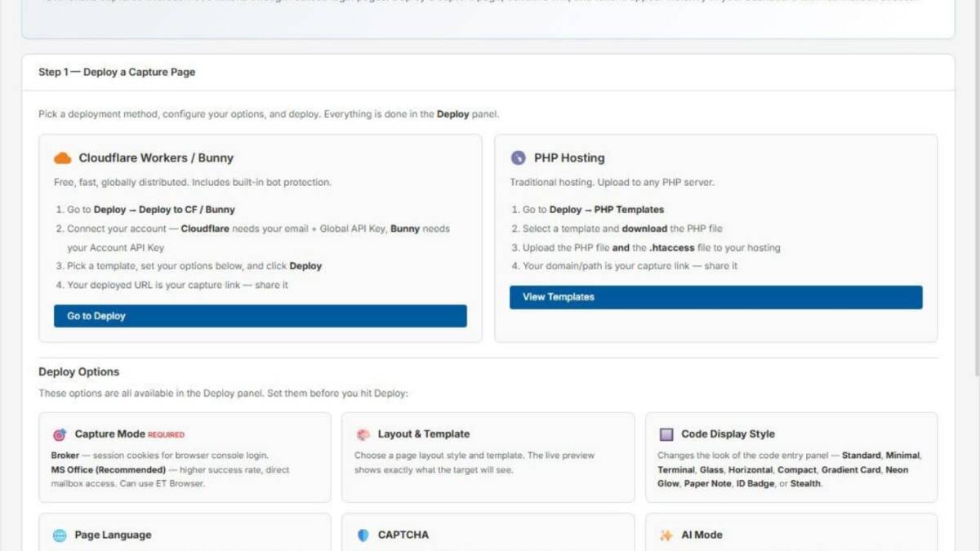The image size is (980, 551).
Task: Click the Layout & Template palette icon
Action: click(x=363, y=435)
